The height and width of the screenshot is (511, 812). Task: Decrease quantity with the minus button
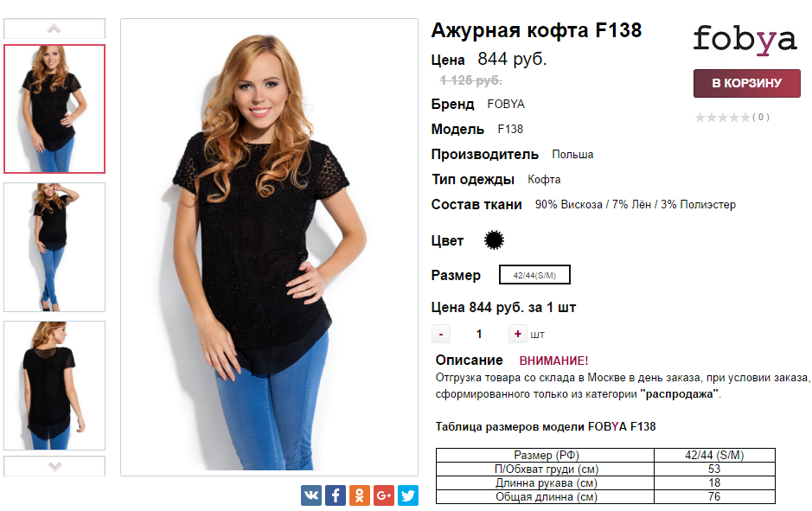click(x=441, y=334)
